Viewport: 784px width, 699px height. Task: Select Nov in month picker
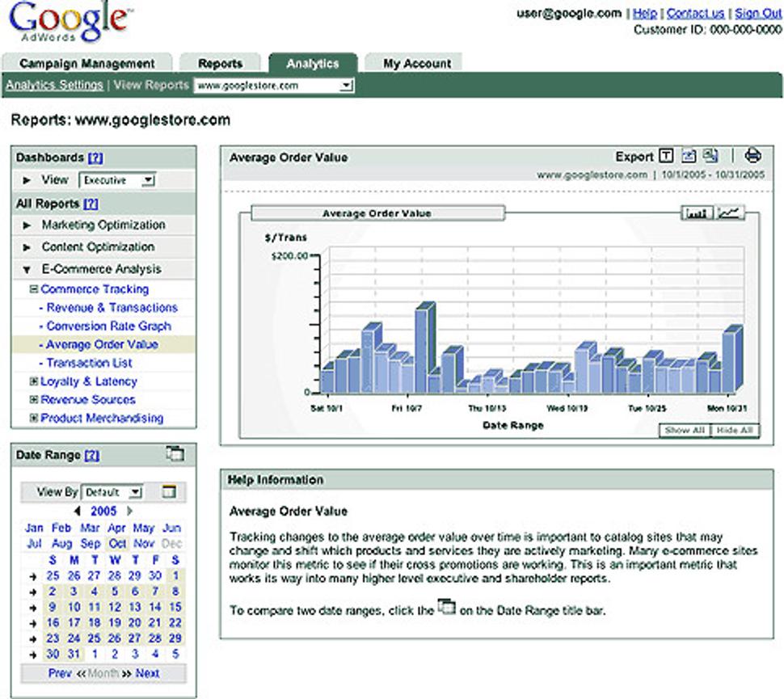(x=144, y=544)
